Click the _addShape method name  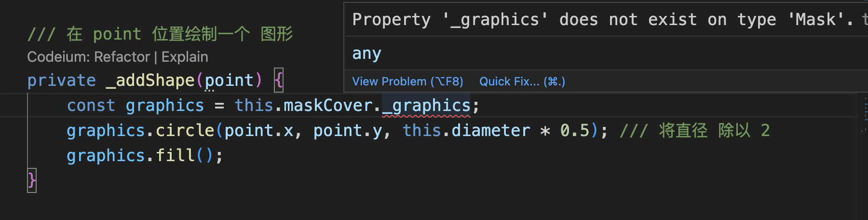coord(150,80)
